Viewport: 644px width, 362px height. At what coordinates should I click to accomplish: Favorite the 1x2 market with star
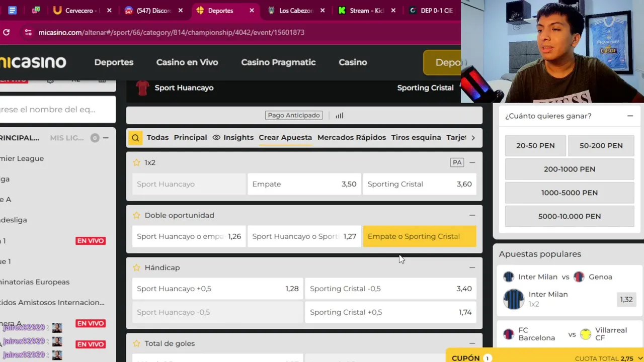(136, 162)
